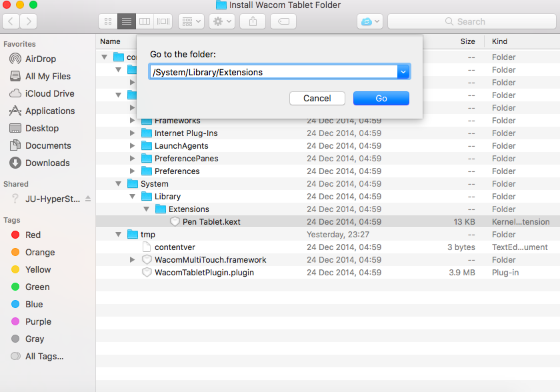Click the tmp folder icon
This screenshot has width=560, height=392.
[133, 235]
